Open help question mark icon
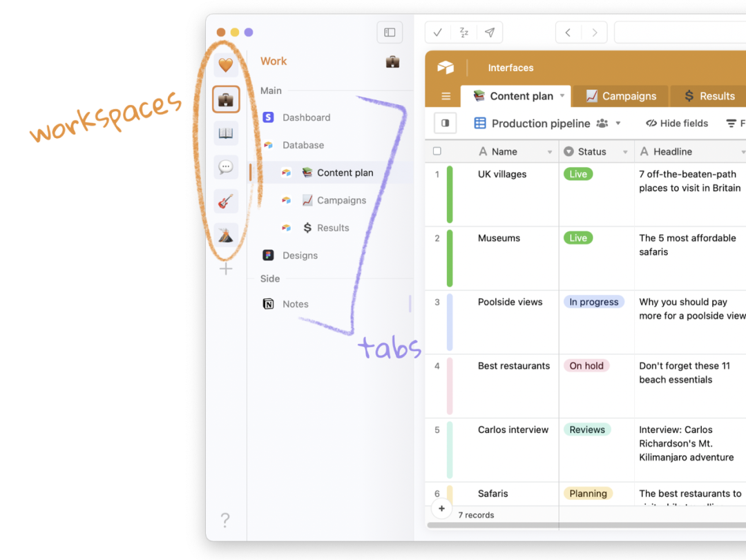746x560 pixels. coord(225,520)
